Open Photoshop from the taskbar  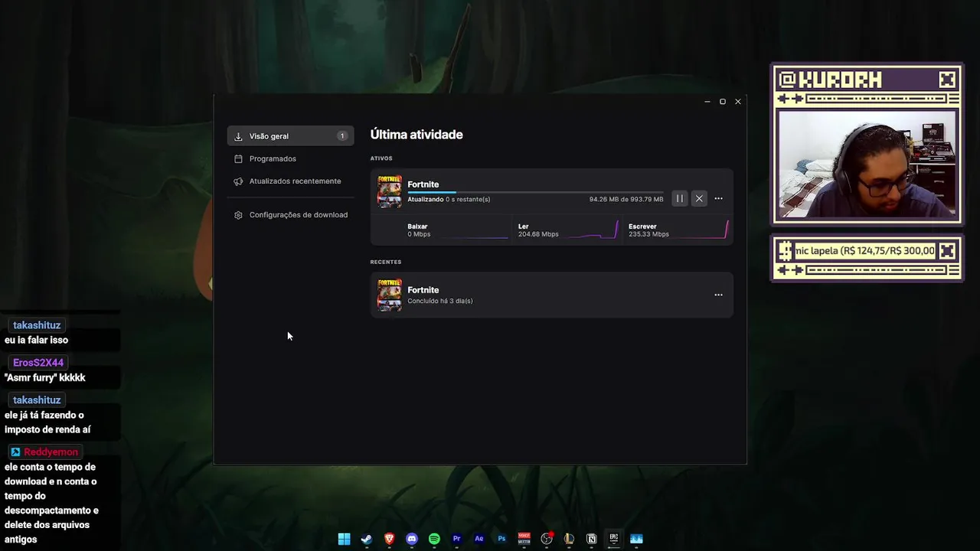(x=501, y=539)
